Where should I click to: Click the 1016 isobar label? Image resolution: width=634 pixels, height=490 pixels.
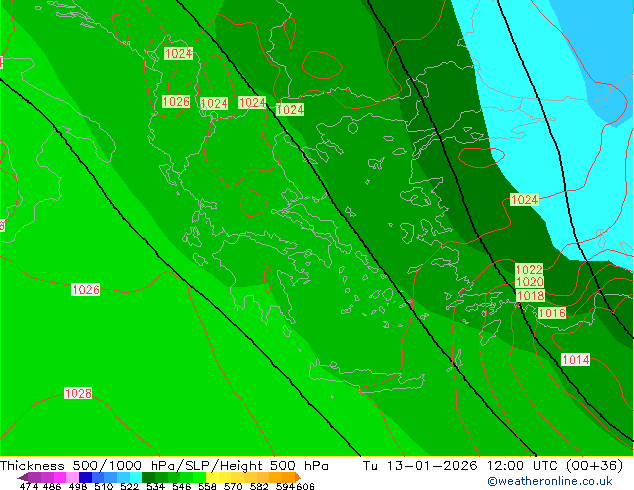click(x=552, y=313)
